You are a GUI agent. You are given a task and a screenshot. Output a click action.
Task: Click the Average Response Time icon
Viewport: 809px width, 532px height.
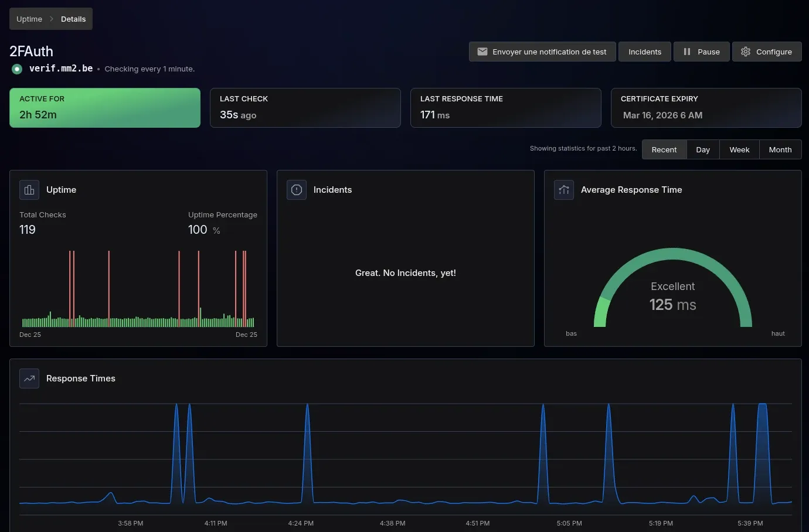point(564,190)
